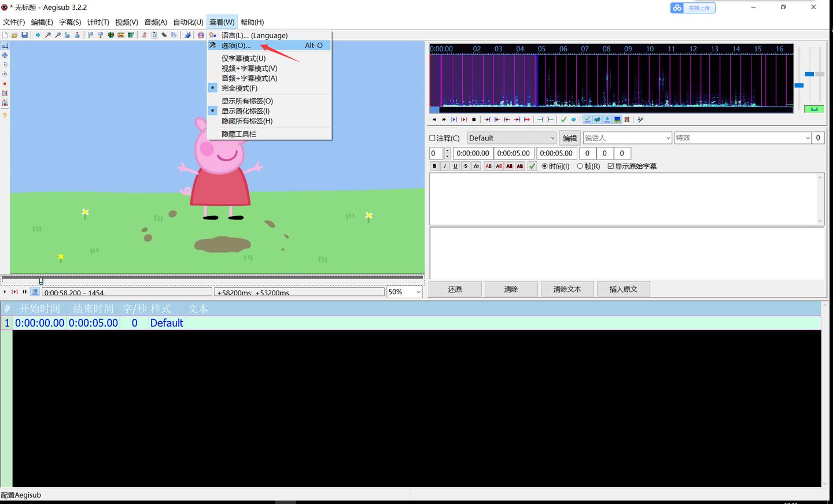Expand the 特效 effect dropdown

coord(808,138)
